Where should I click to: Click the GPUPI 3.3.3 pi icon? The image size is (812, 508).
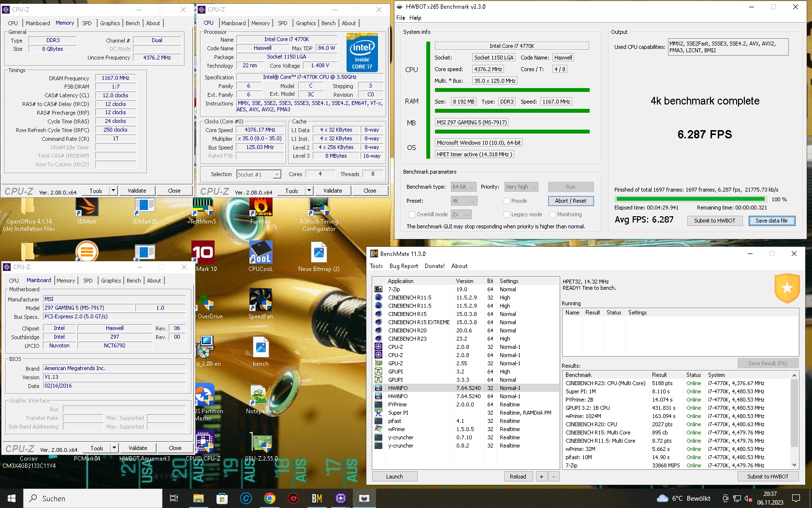click(x=378, y=380)
